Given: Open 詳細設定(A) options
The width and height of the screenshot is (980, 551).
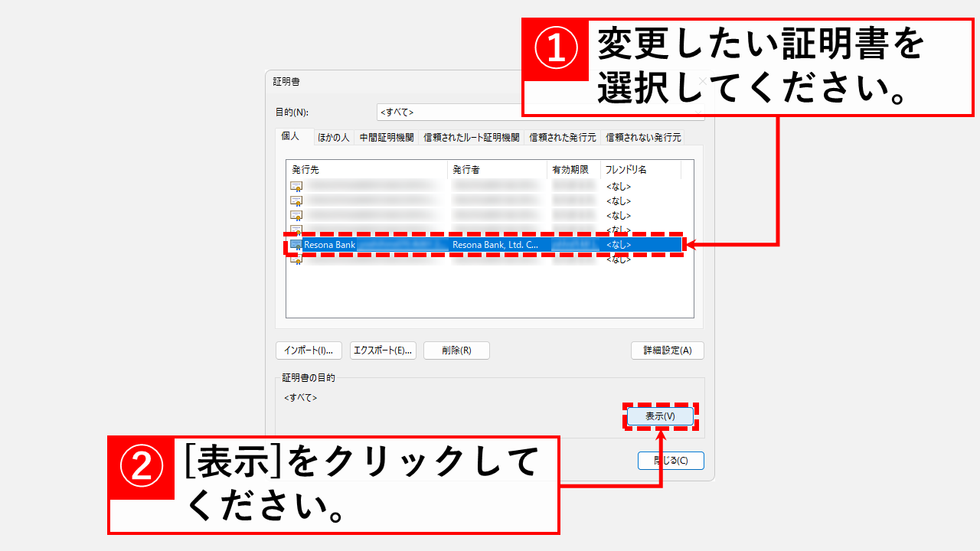Looking at the screenshot, I should [x=667, y=350].
